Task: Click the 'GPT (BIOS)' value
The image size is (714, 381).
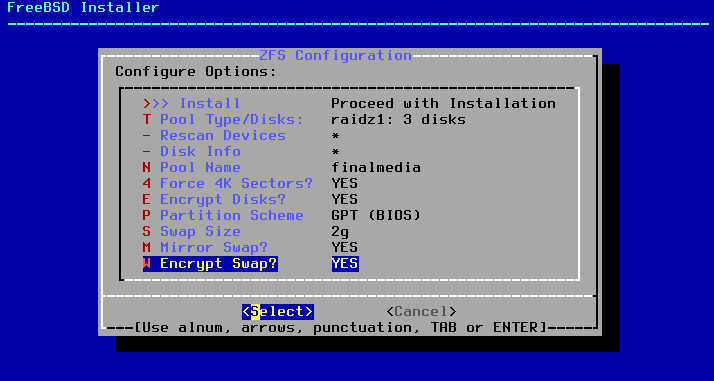Action: coord(376,215)
